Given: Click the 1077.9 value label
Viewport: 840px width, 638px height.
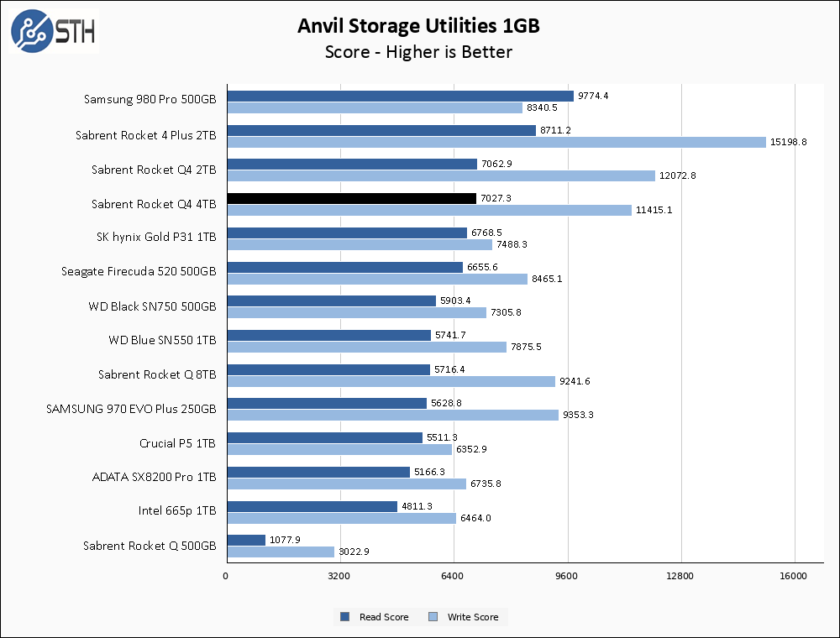Looking at the screenshot, I should click(x=285, y=540).
